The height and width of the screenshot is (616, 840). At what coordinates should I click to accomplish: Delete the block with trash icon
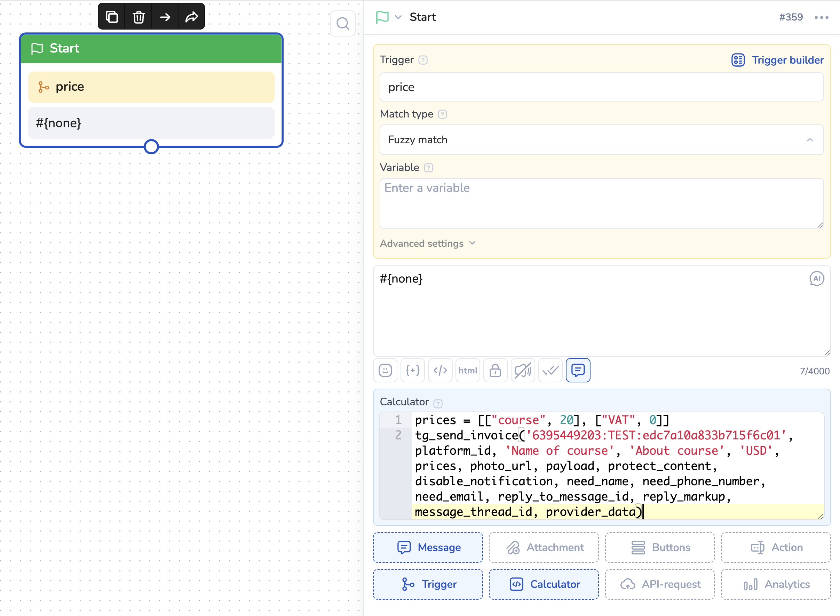(x=138, y=17)
